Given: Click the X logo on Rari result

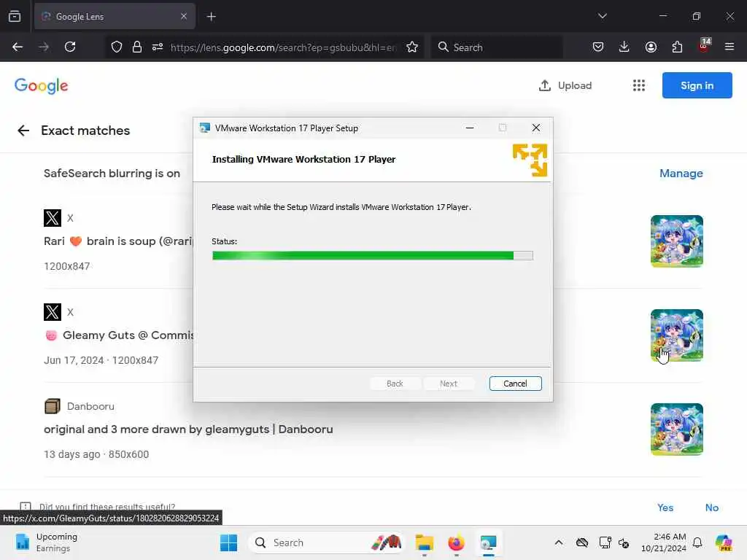Looking at the screenshot, I should click(x=53, y=218).
